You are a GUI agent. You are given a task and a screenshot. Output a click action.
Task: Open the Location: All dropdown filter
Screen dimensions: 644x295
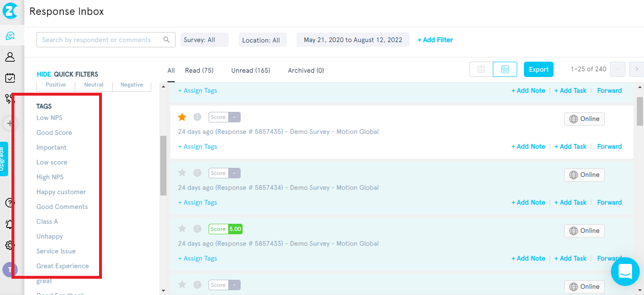click(x=262, y=40)
